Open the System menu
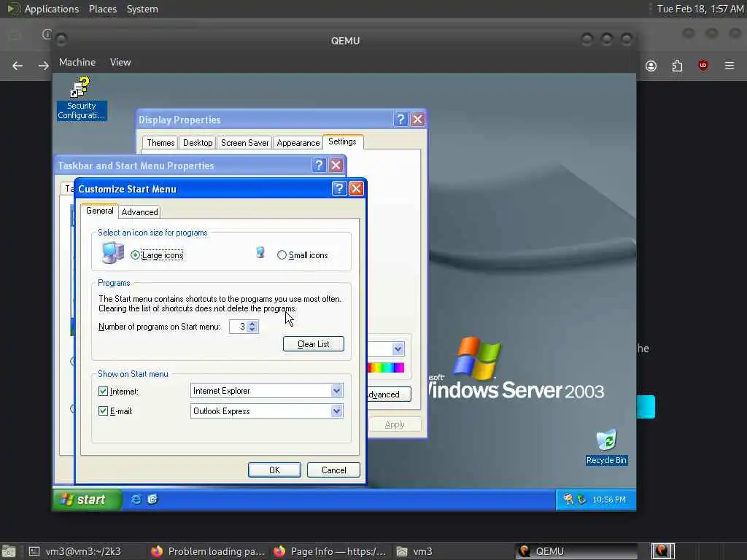Screen dimensions: 747x560 [142, 9]
